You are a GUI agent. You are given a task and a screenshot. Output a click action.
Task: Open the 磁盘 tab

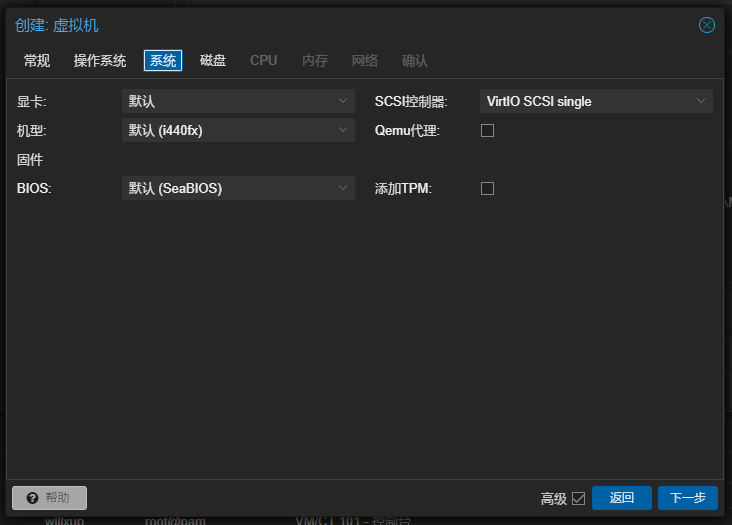pos(213,61)
